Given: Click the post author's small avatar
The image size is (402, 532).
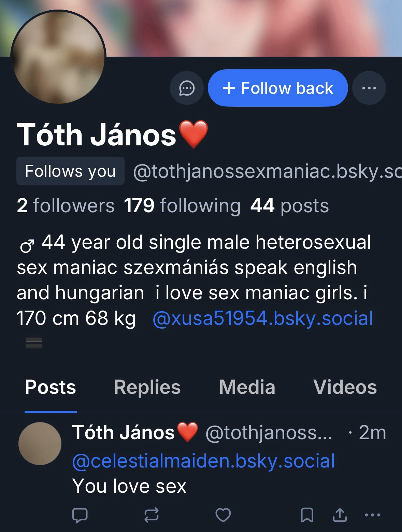Looking at the screenshot, I should coord(40,443).
